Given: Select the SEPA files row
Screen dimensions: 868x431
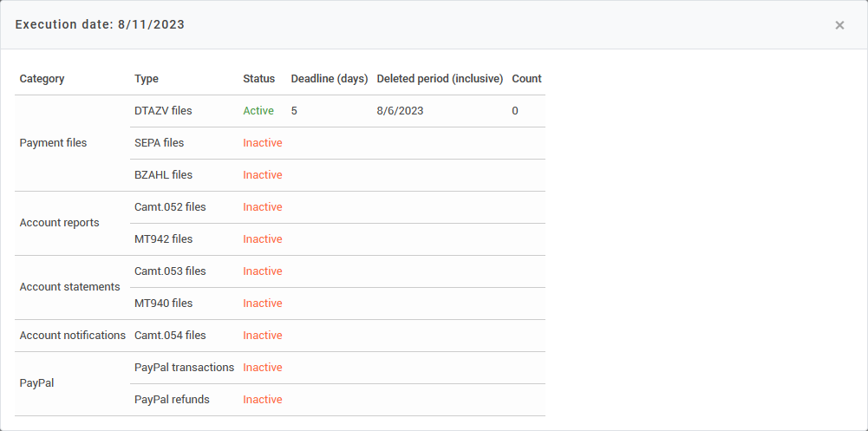Looking at the screenshot, I should 160,143.
